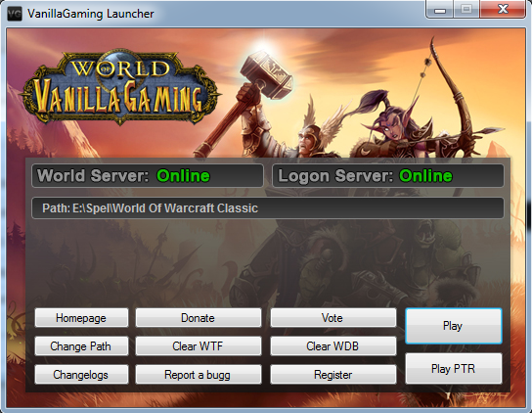Open the Vote page button
Screen dimensions: 532x413
pos(332,318)
